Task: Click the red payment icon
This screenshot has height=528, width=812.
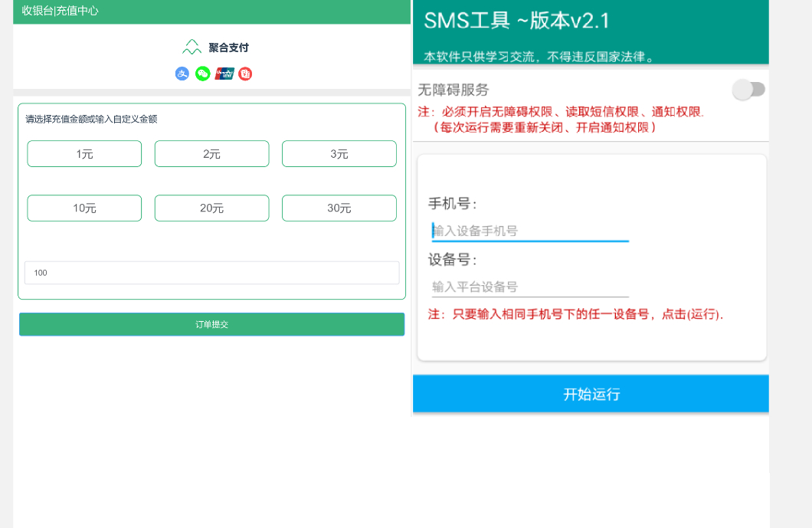Action: point(245,74)
